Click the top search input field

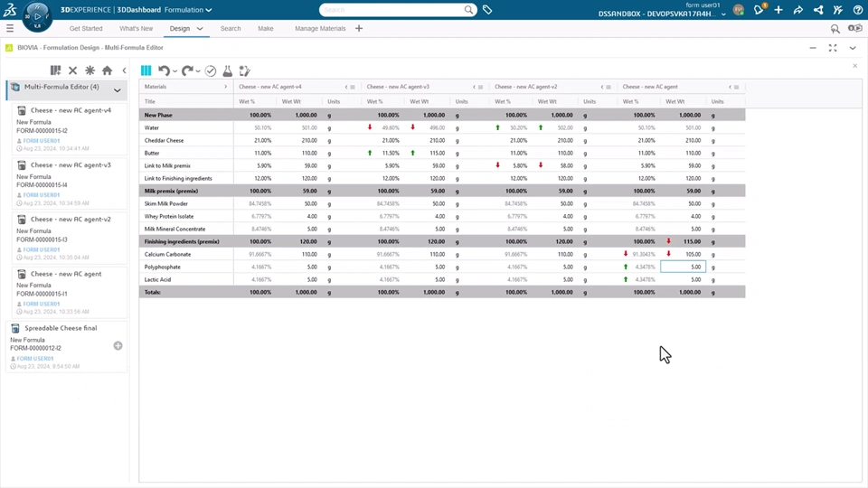(x=392, y=10)
